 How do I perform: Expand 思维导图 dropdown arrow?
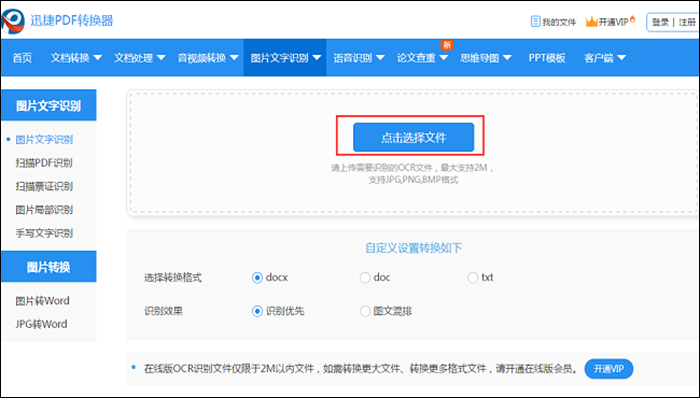click(x=507, y=58)
